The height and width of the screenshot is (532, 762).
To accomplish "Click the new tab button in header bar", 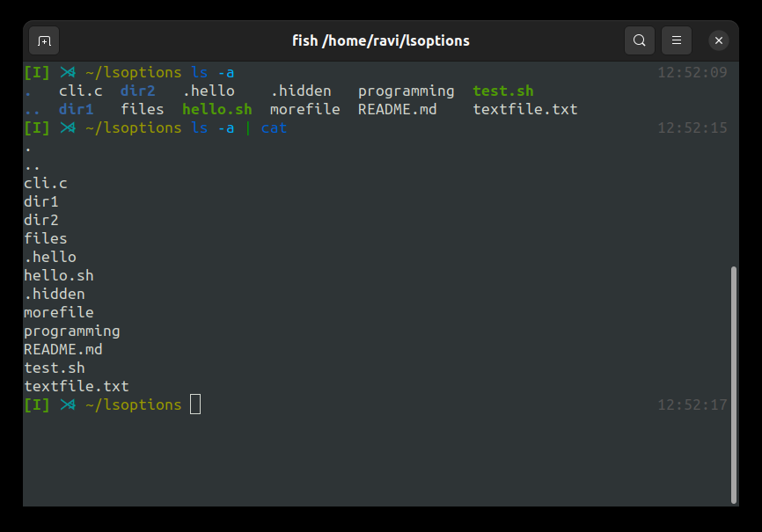I will click(44, 40).
